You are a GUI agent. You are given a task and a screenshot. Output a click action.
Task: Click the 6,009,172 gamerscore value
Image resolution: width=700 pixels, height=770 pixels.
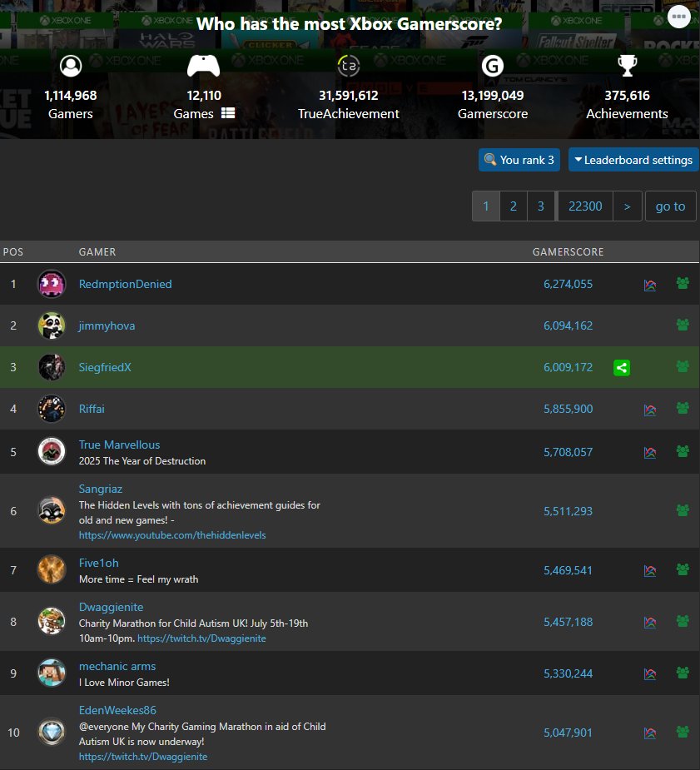(x=568, y=367)
